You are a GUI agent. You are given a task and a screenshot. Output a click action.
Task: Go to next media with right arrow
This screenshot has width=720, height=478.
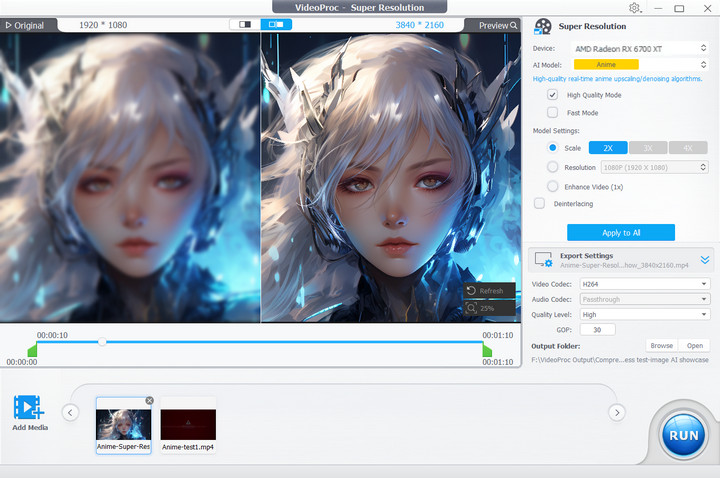[617, 412]
